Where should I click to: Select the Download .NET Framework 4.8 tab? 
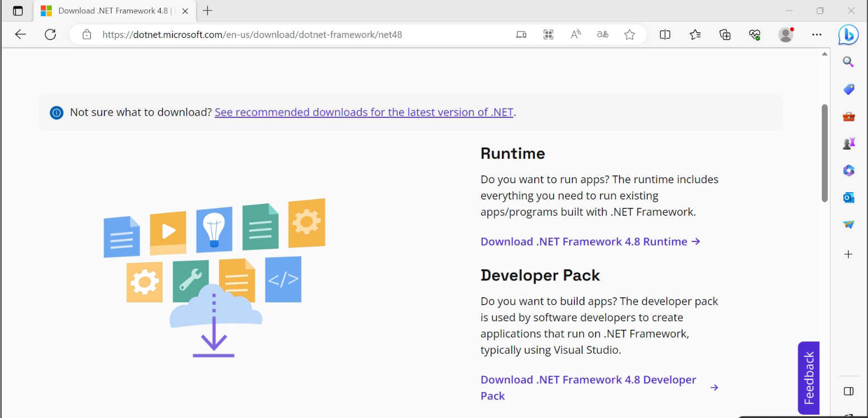click(x=112, y=11)
